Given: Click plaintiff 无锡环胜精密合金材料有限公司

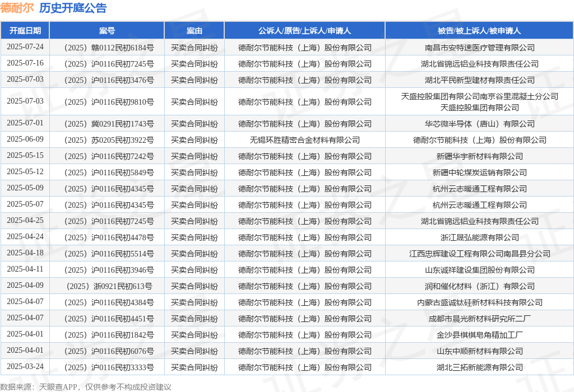Looking at the screenshot, I should point(304,140).
